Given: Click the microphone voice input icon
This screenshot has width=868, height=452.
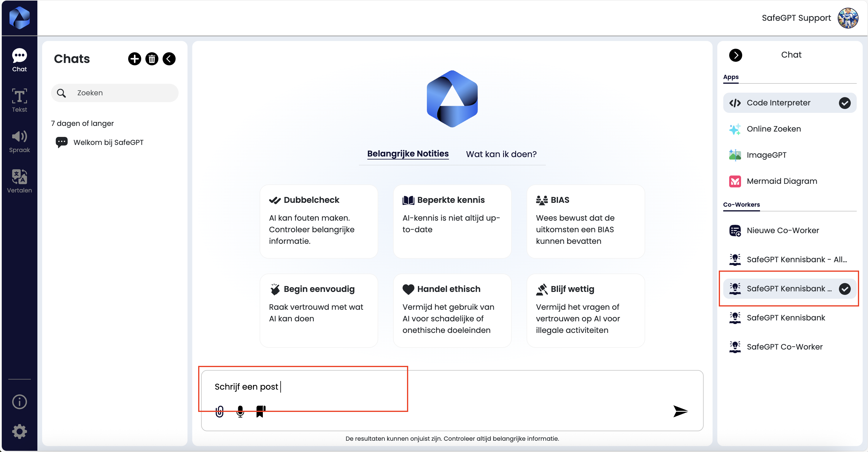Looking at the screenshot, I should pyautogui.click(x=240, y=412).
